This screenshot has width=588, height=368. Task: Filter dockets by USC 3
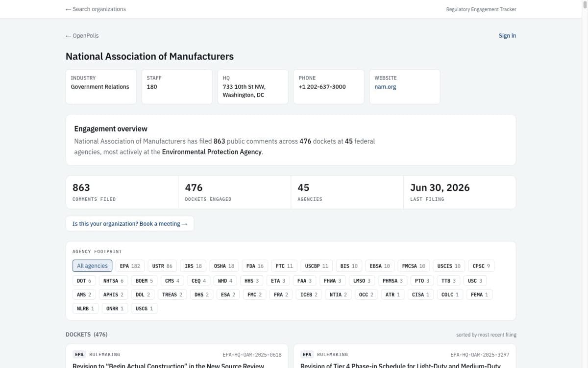[475, 281]
